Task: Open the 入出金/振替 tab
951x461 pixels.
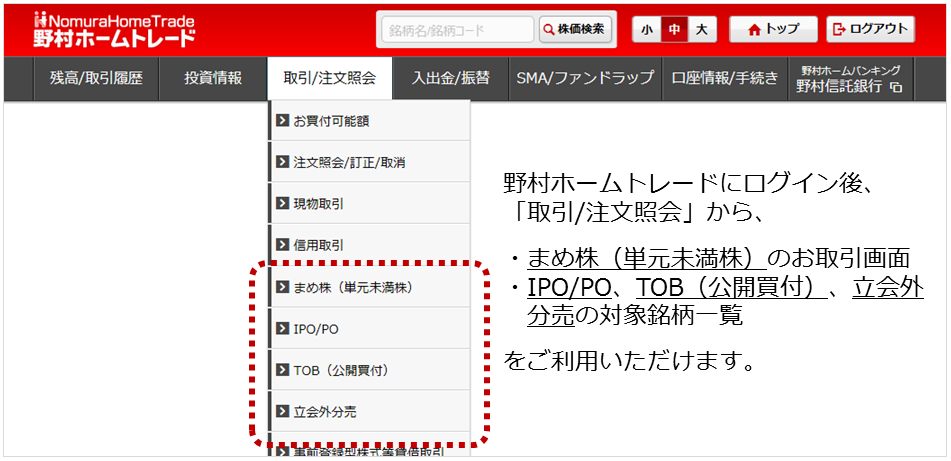Action: point(451,78)
